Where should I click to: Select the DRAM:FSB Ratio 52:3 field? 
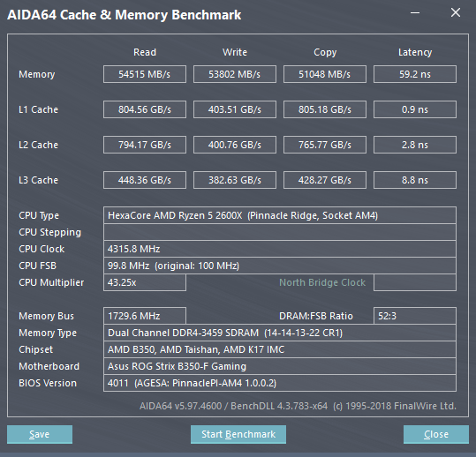click(415, 316)
